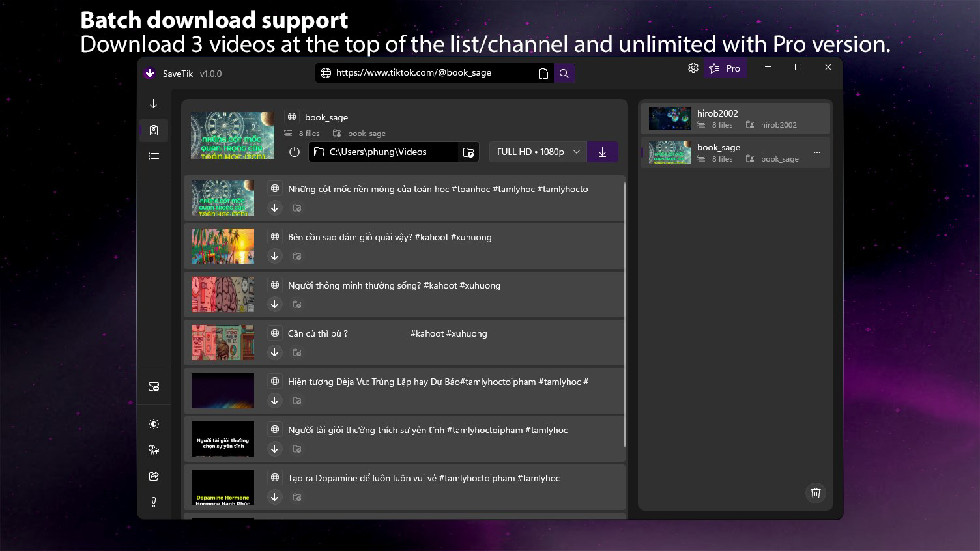The width and height of the screenshot is (980, 551).
Task: Open the folder for "Người tài giỏi" video
Action: [x=297, y=449]
